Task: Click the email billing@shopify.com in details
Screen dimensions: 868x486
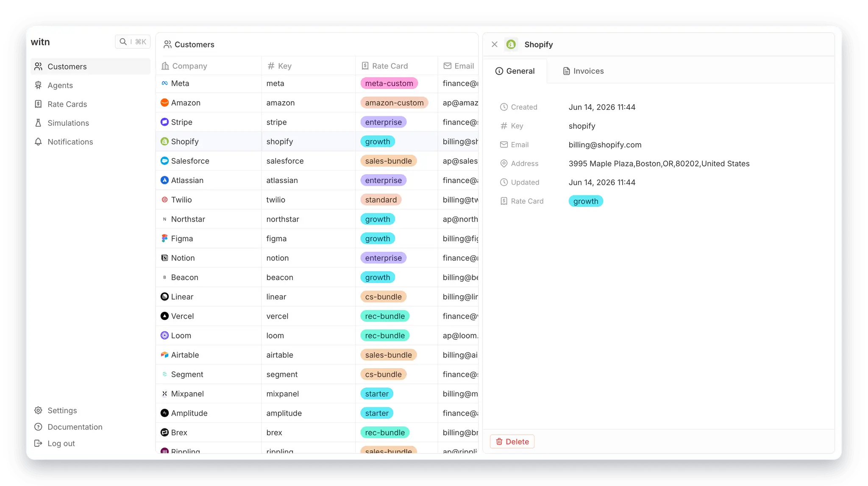Action: pyautogui.click(x=605, y=145)
